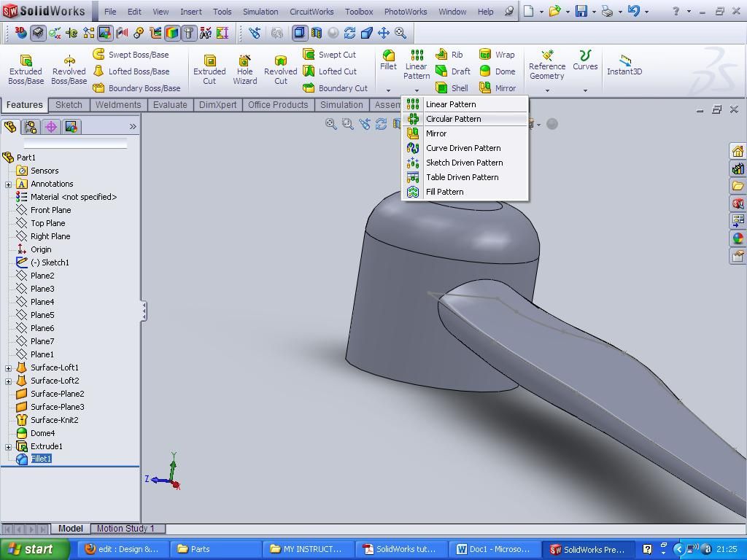
Task: Select the Shell feature tool
Action: [x=452, y=88]
